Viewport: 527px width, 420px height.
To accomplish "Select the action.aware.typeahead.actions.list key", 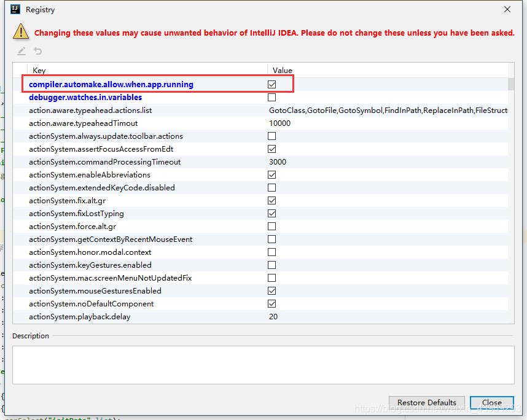I will (x=90, y=110).
